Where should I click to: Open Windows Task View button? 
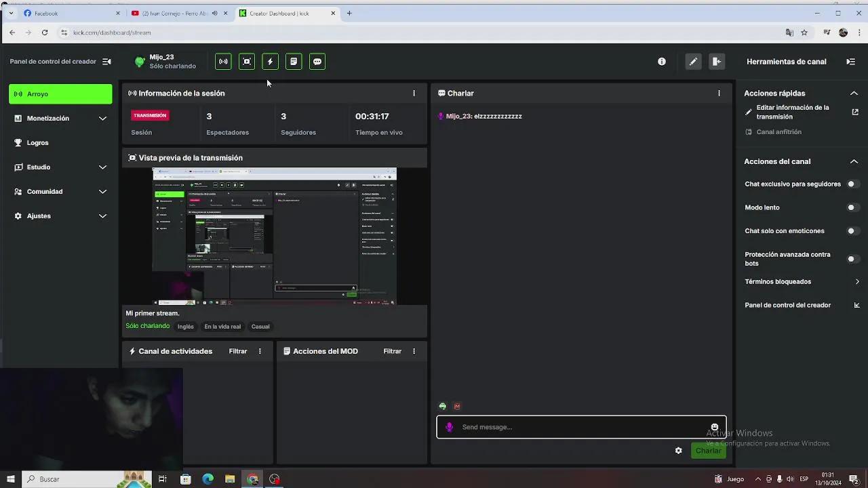[x=163, y=479]
